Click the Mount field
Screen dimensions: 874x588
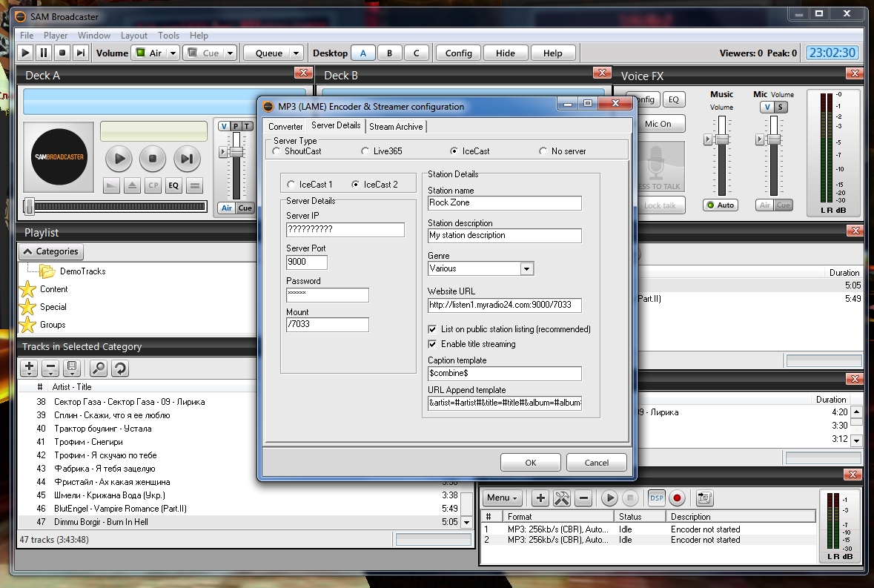pyautogui.click(x=327, y=324)
